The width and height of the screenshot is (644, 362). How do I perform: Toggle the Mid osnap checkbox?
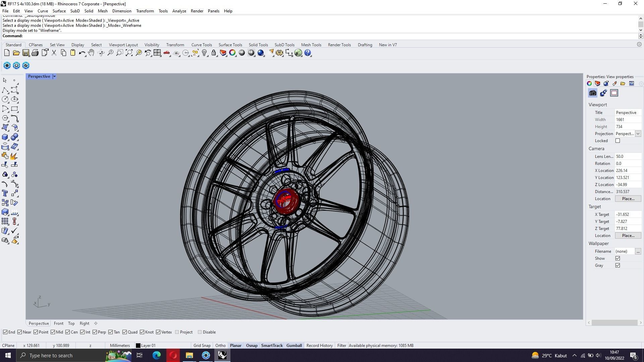tap(53, 332)
